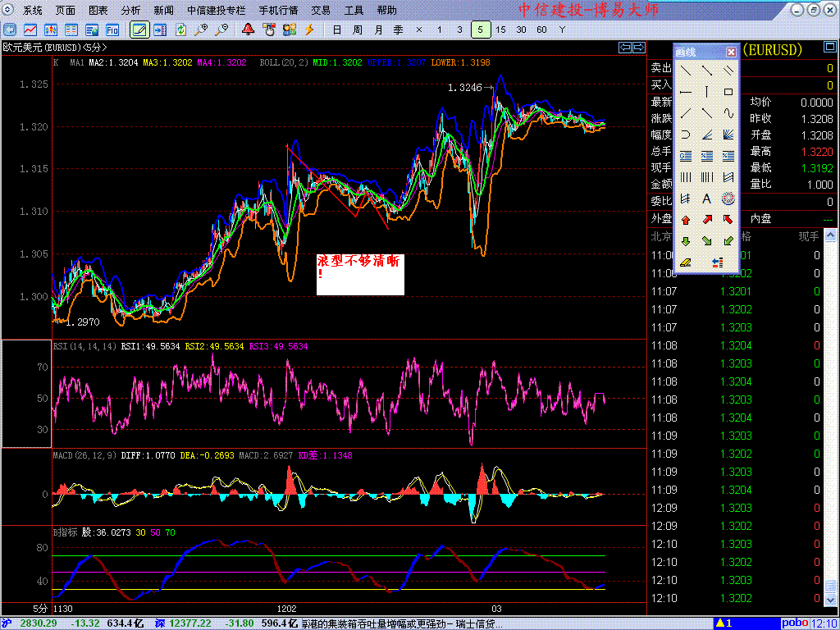Click the right arrow above the chart
The image size is (840, 630).
638,48
